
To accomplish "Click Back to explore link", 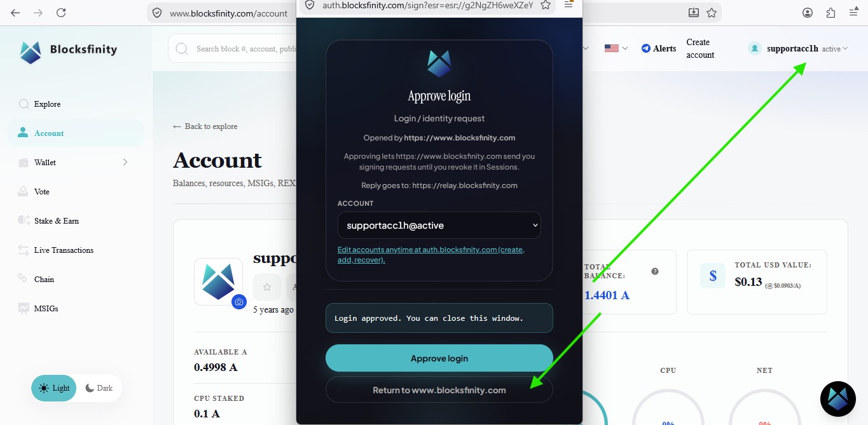I will click(205, 126).
